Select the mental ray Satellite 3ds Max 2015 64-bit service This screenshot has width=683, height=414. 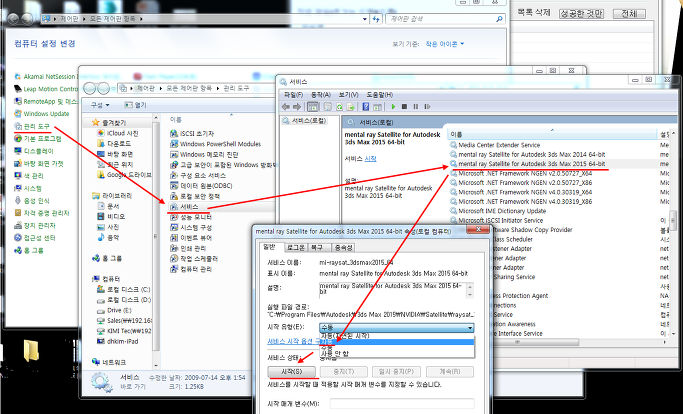[531, 164]
